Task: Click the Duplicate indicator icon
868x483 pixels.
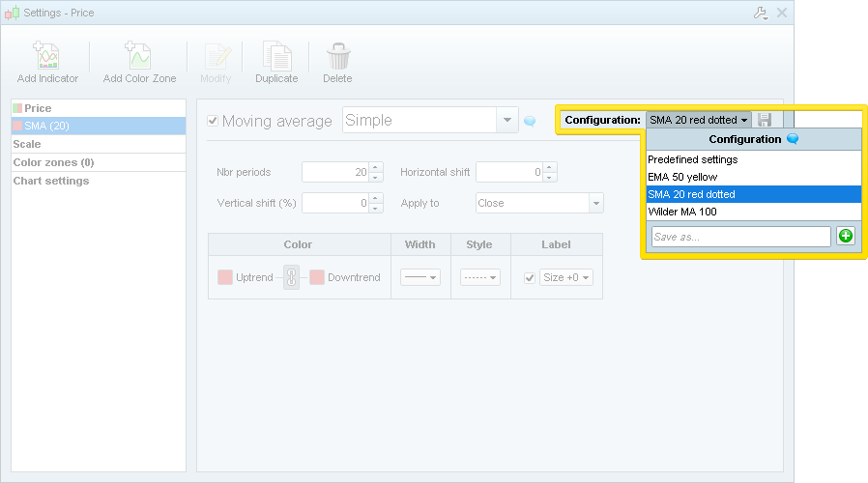Action: click(x=276, y=57)
